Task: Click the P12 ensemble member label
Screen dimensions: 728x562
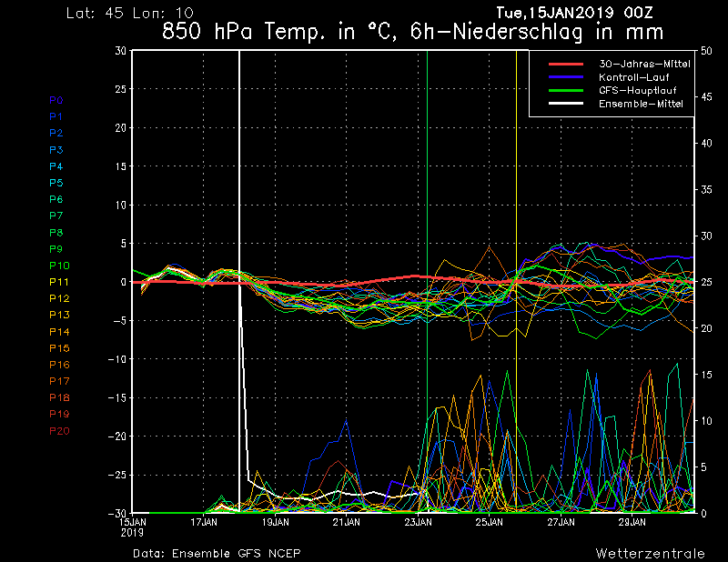Action: 59,298
